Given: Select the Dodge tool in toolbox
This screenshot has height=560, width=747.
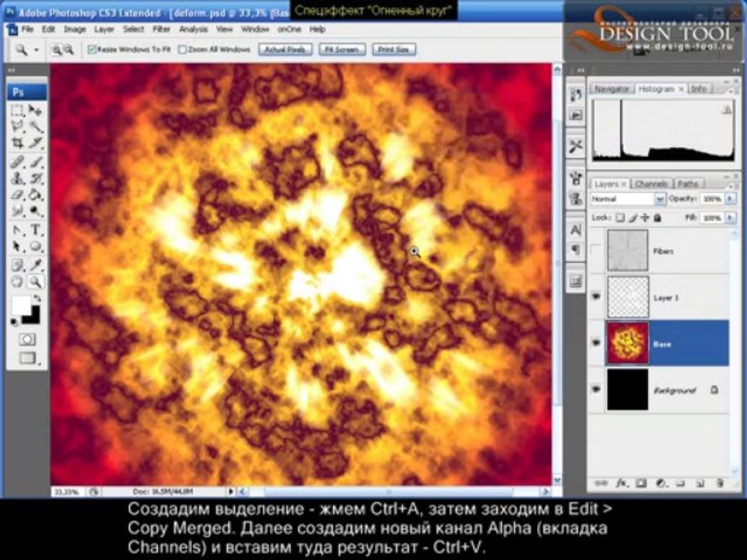Looking at the screenshot, I should 35,211.
